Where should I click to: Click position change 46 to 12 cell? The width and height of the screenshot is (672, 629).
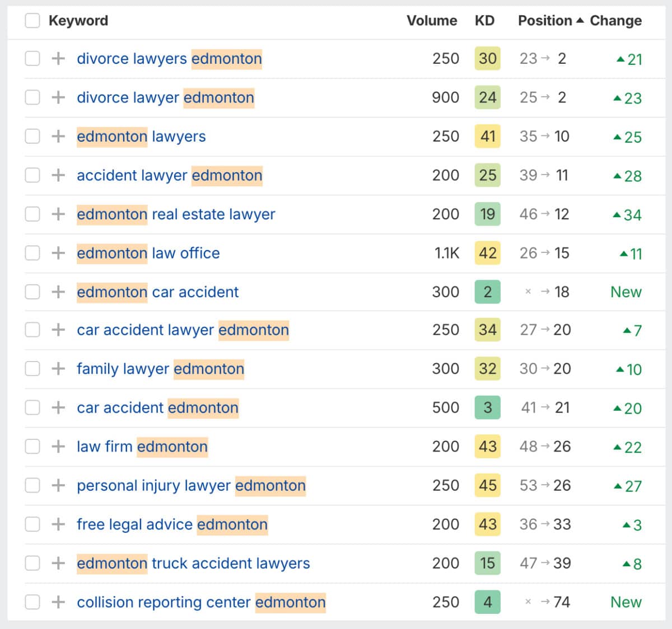tap(544, 214)
